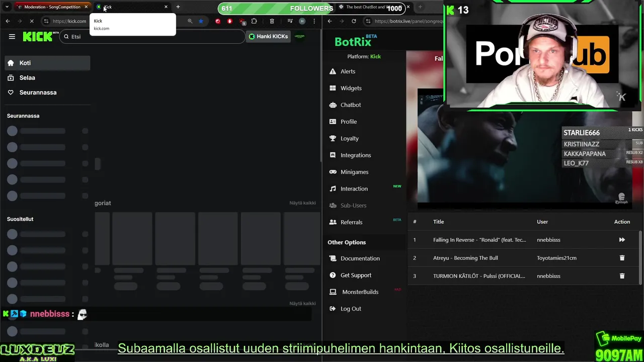Viewport: 644px width, 362px height.
Task: Open Selaa in the Kick sidebar
Action: click(x=47, y=77)
